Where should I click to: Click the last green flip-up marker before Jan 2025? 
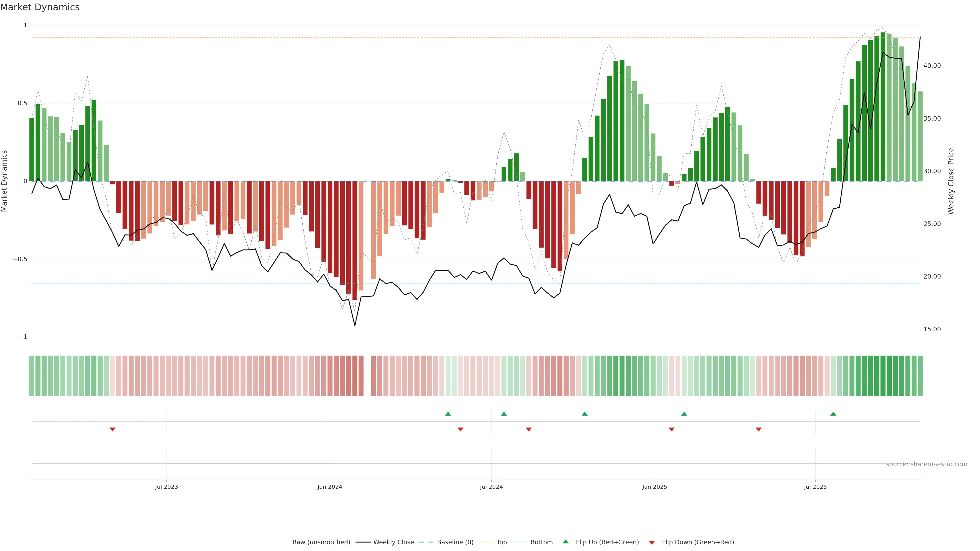point(585,414)
